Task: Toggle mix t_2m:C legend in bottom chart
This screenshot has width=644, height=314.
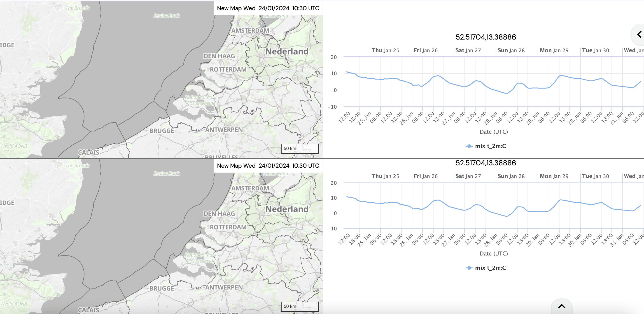Action: pyautogui.click(x=486, y=268)
